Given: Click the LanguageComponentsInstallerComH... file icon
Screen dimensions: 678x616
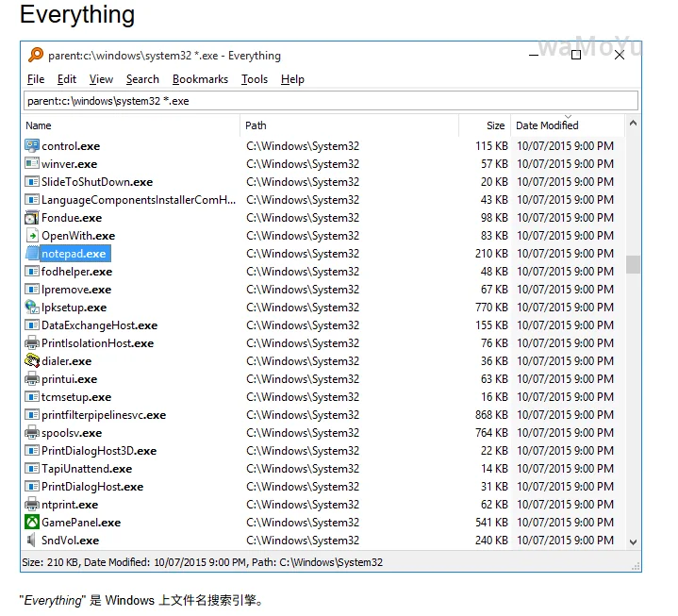Looking at the screenshot, I should click(32, 199).
